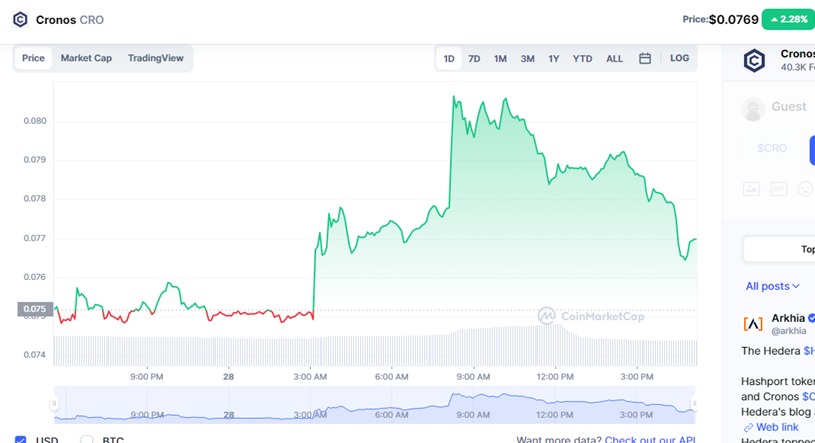Click the left handle of range slider
The width and height of the screenshot is (815, 443).
[55, 403]
